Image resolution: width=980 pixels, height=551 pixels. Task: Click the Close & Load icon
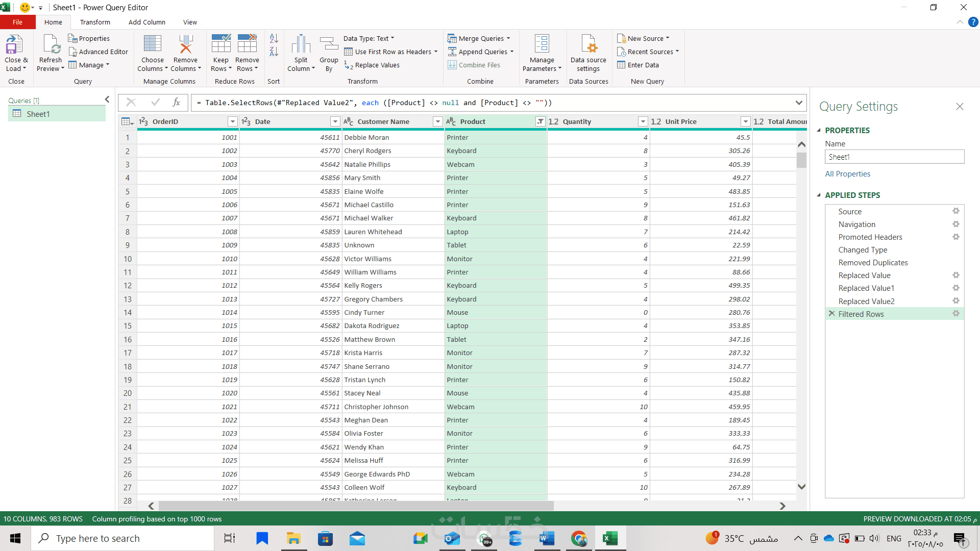click(14, 45)
